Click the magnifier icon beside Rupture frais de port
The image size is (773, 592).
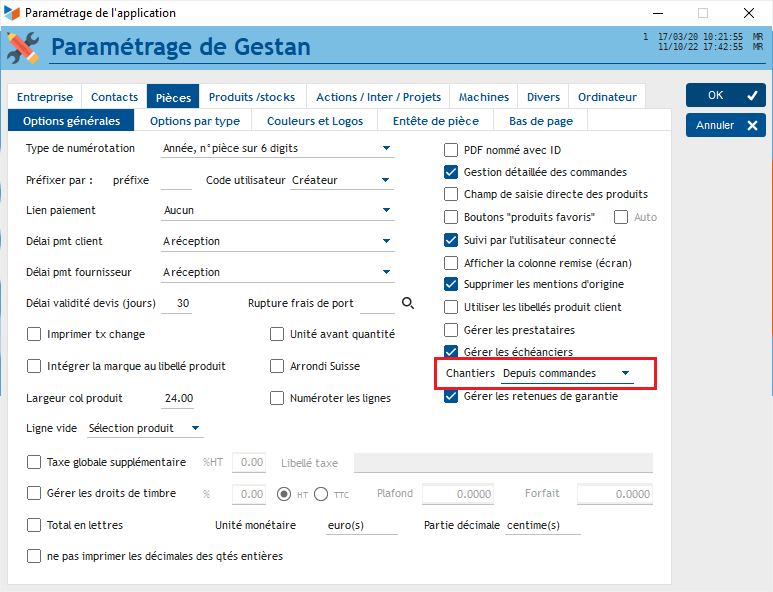pos(408,303)
